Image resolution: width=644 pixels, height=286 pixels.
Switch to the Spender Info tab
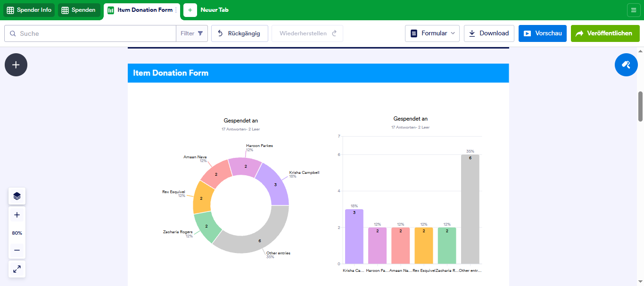pyautogui.click(x=29, y=10)
